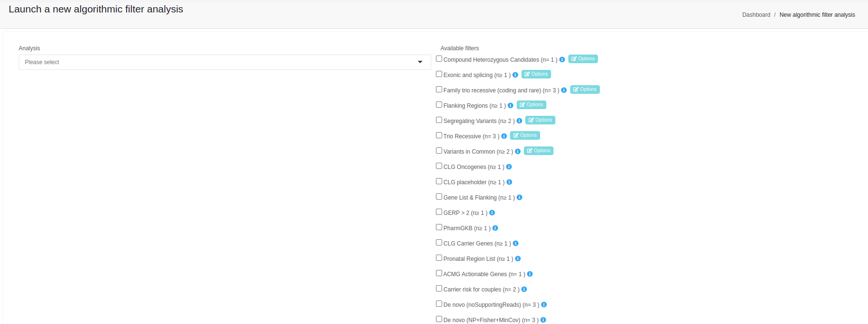
Task: View info for Carrier risk for couples
Action: [x=524, y=290]
